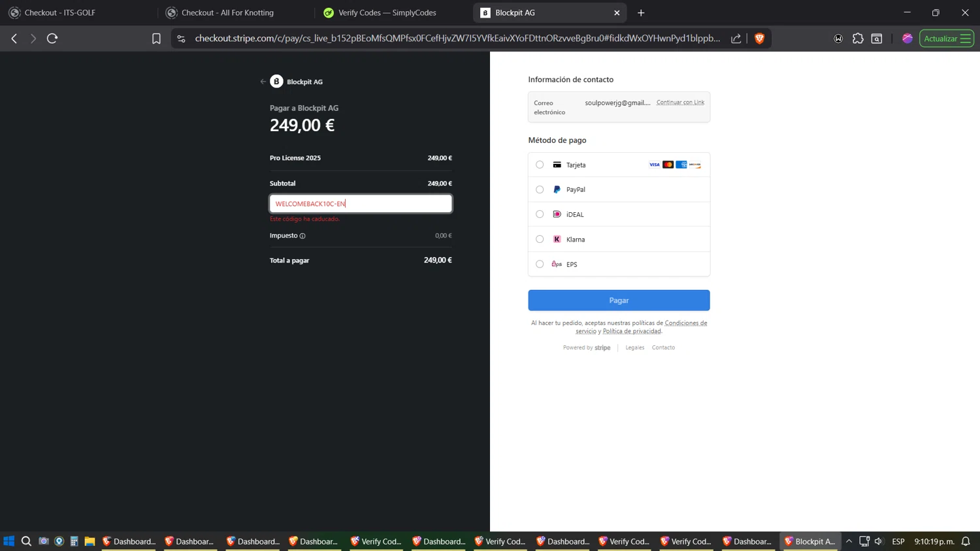Open a new browser tab

(641, 12)
